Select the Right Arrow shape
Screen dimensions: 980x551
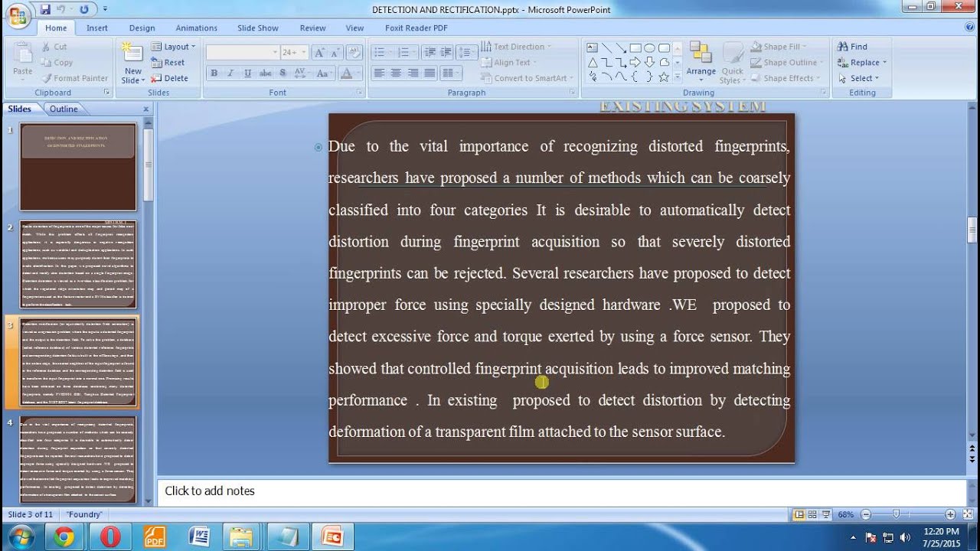[x=635, y=62]
